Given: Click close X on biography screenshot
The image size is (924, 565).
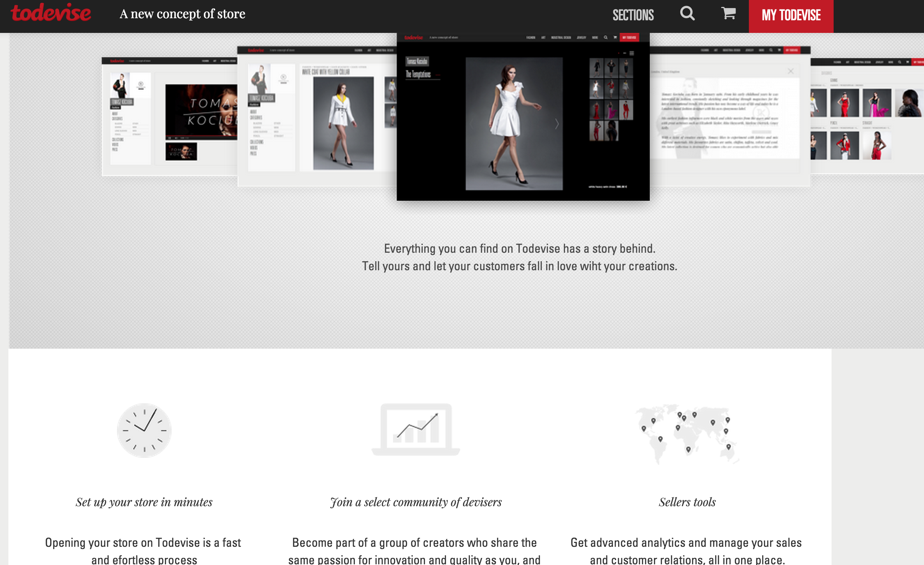Looking at the screenshot, I should tap(791, 71).
